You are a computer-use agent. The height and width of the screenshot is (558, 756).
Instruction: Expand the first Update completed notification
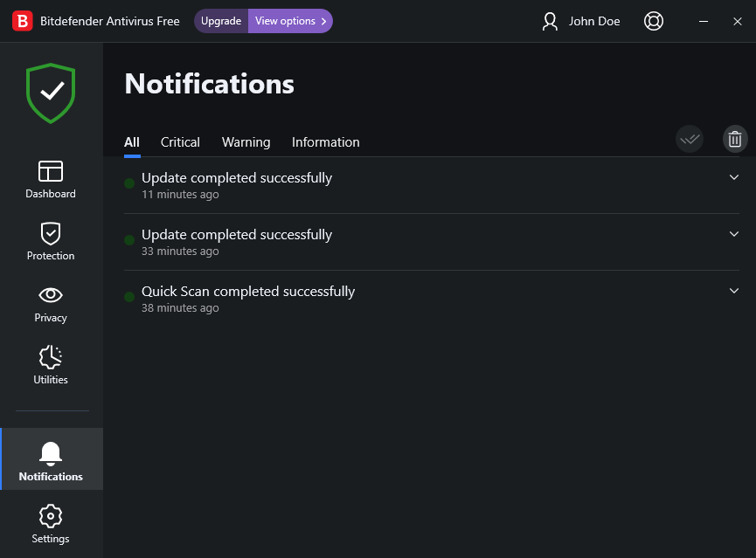733,177
